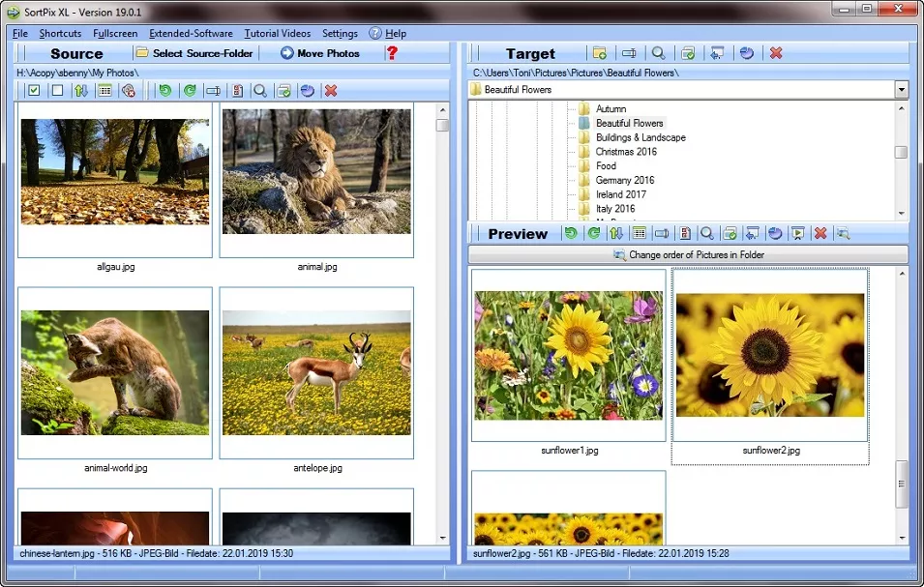Viewport: 924px width, 587px height.
Task: Click the new folder icon in Target toolbar
Action: point(600,53)
